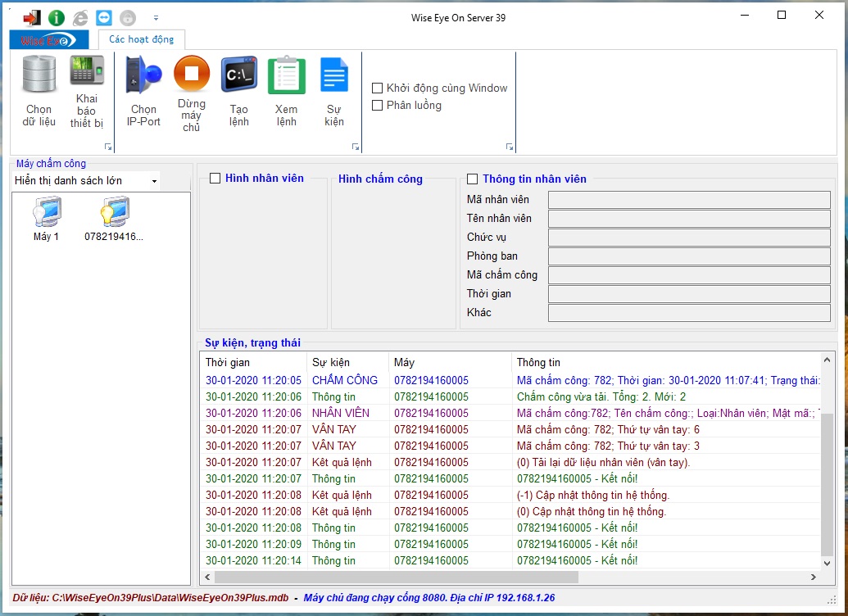The width and height of the screenshot is (848, 616).
Task: Open the Hiển thị danh sách lớn dropdown
Action: pyautogui.click(x=85, y=181)
